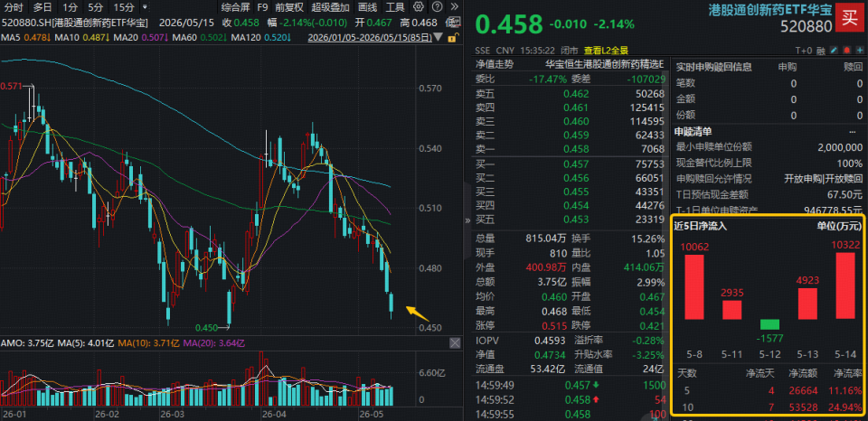The height and width of the screenshot is (421, 868).
Task: Click the trade tick at 14:59:49
Action: click(x=570, y=385)
